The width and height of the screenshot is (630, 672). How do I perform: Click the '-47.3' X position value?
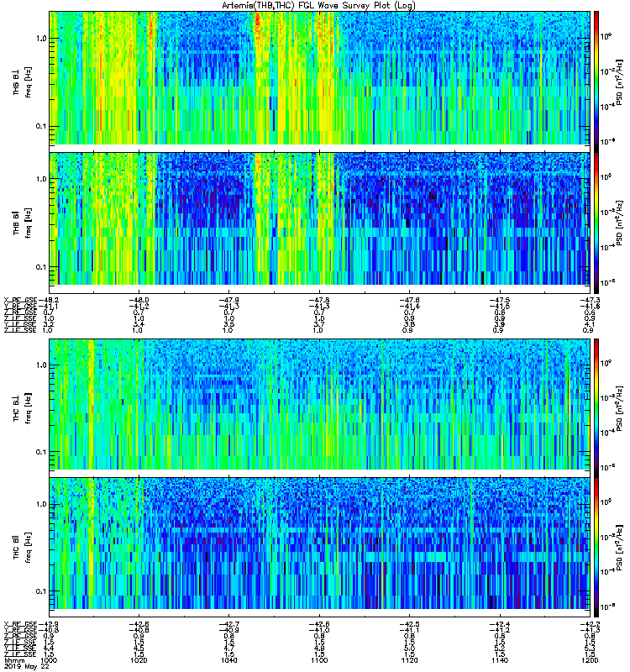[x=590, y=300]
